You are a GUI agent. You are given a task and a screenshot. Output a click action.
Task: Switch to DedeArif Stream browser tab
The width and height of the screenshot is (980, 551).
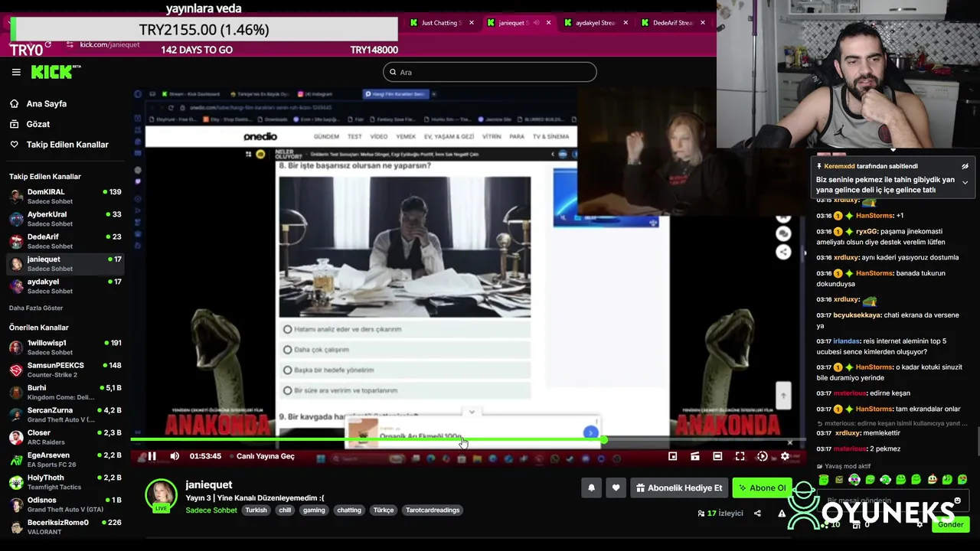tap(673, 23)
